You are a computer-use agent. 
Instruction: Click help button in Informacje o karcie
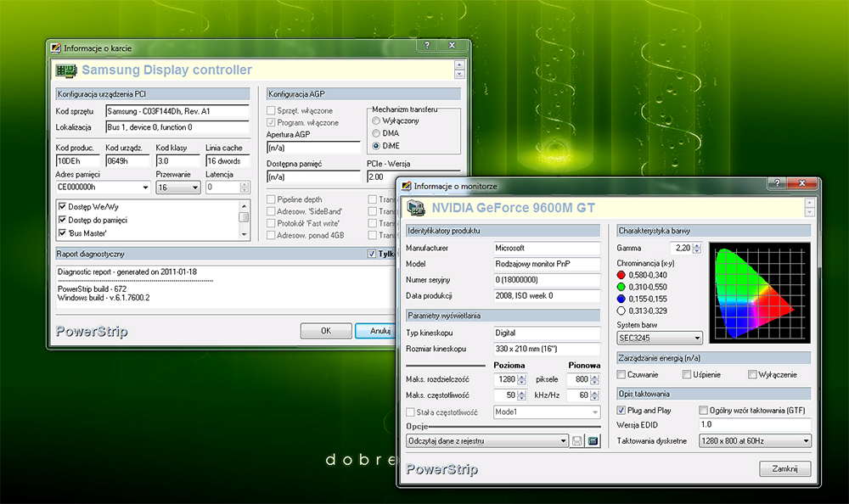point(426,47)
